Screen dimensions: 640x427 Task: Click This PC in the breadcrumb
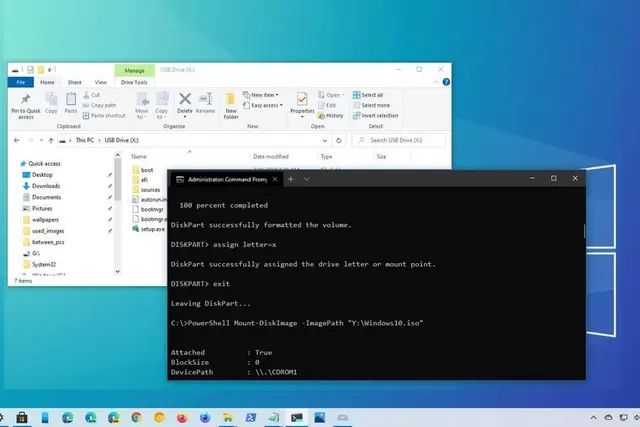85,140
